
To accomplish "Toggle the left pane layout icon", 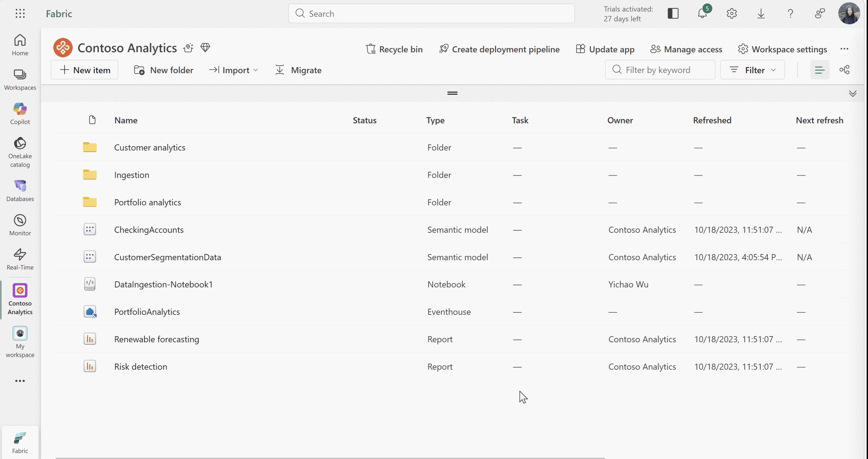I will point(673,14).
